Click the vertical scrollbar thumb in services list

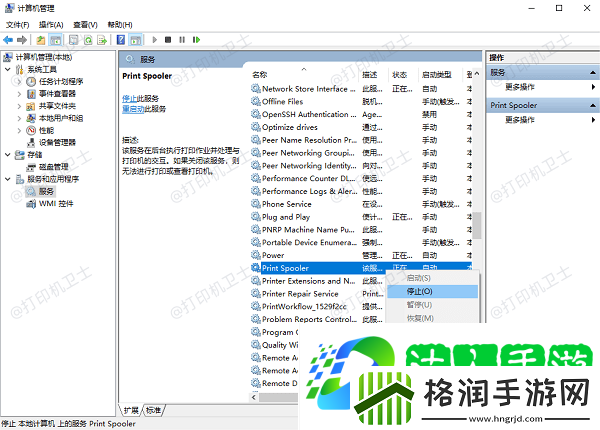tap(477, 225)
